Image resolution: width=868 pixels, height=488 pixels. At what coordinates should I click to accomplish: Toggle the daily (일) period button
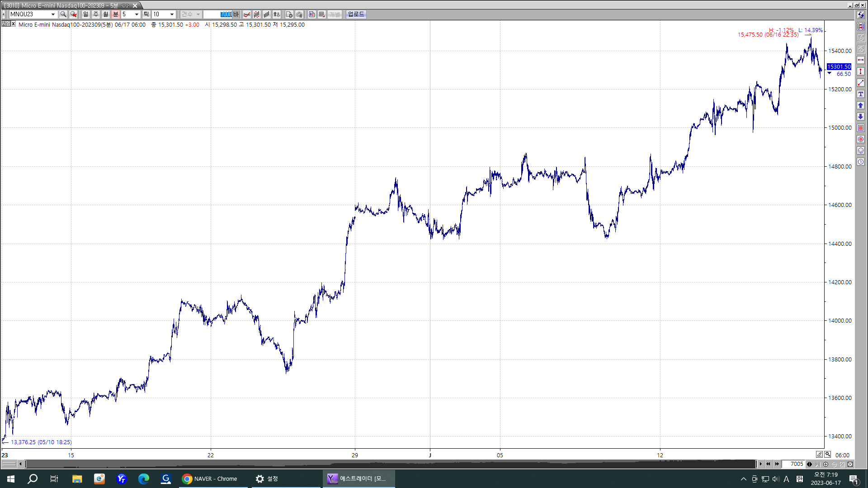[86, 14]
